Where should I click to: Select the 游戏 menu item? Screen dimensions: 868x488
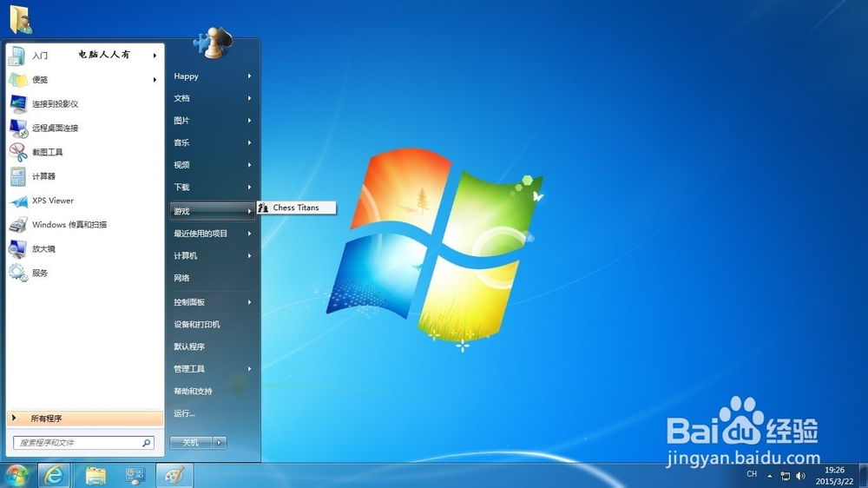click(213, 211)
